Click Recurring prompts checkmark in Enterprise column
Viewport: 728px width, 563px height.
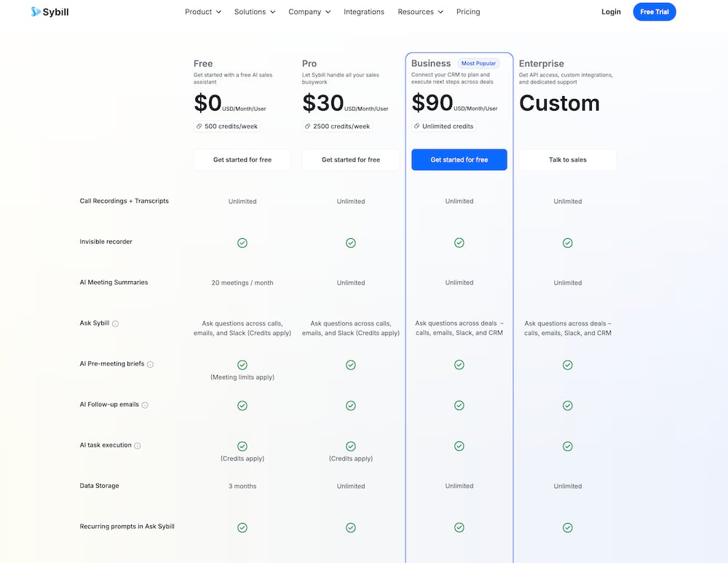tap(567, 527)
